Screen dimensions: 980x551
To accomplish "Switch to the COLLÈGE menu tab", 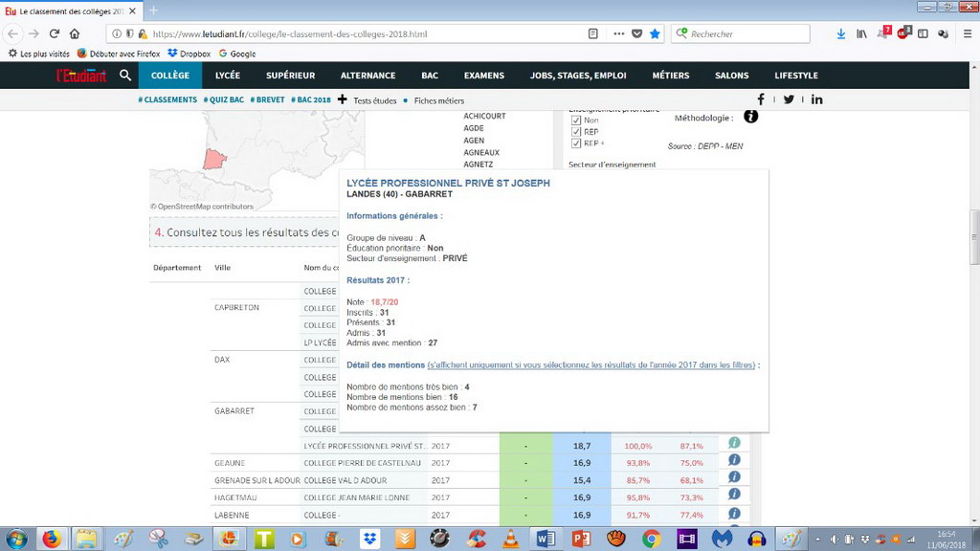I will coord(170,75).
